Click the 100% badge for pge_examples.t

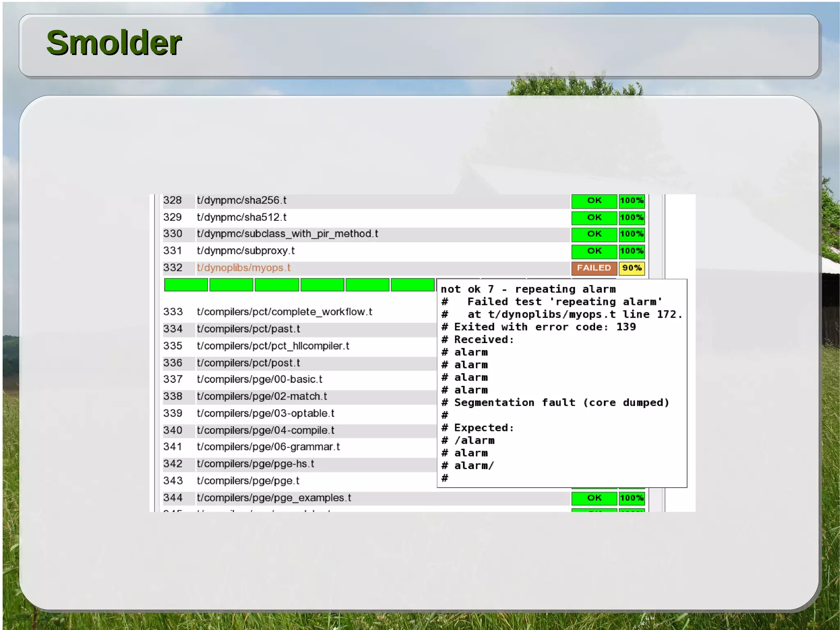(632, 498)
